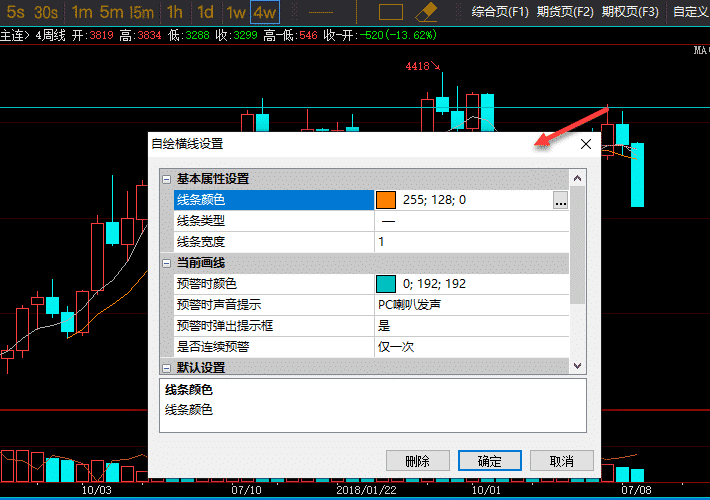Switch chart to 1d period
This screenshot has width=710, height=500.
(205, 12)
